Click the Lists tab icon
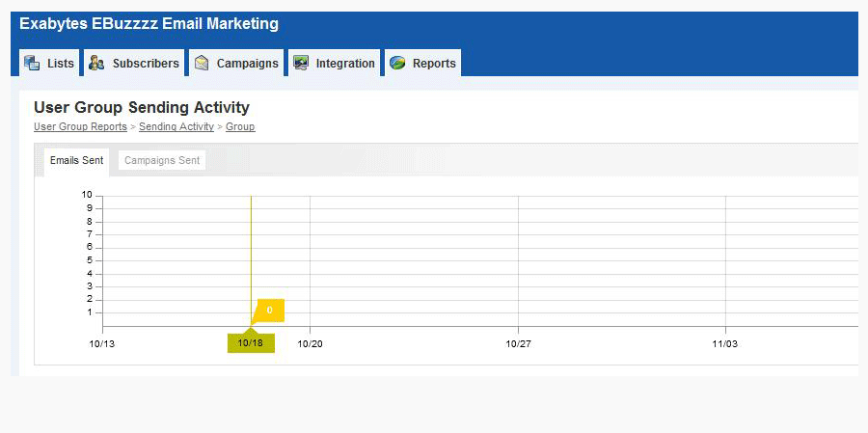Screen dimensions: 868x433 click(32, 63)
